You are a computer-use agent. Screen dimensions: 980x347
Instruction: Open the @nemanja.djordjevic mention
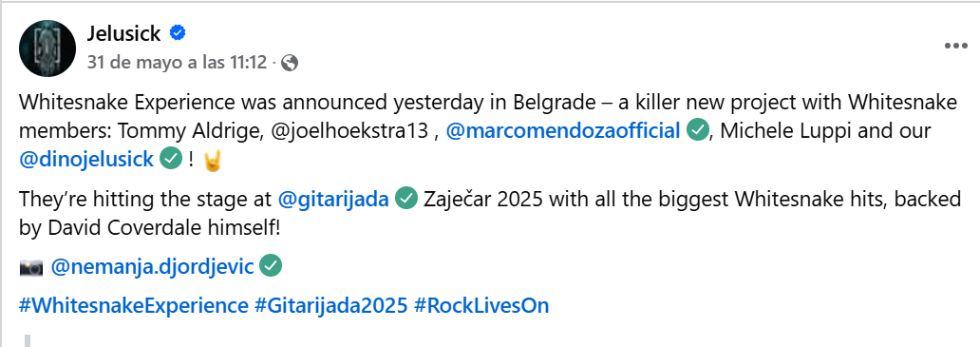152,266
